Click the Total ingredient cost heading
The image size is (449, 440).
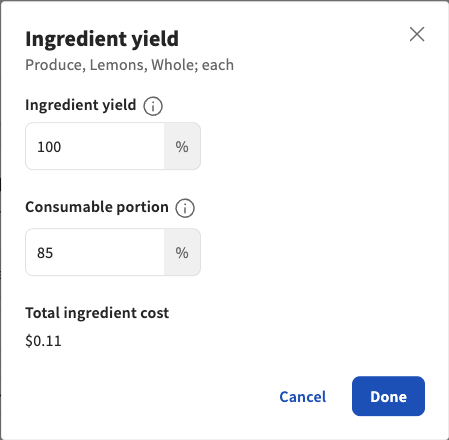[97, 313]
